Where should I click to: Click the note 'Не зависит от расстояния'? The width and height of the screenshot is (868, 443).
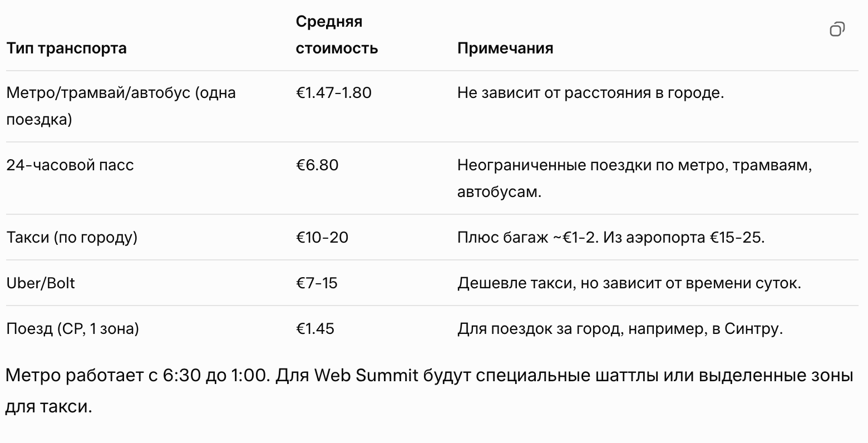coord(590,92)
